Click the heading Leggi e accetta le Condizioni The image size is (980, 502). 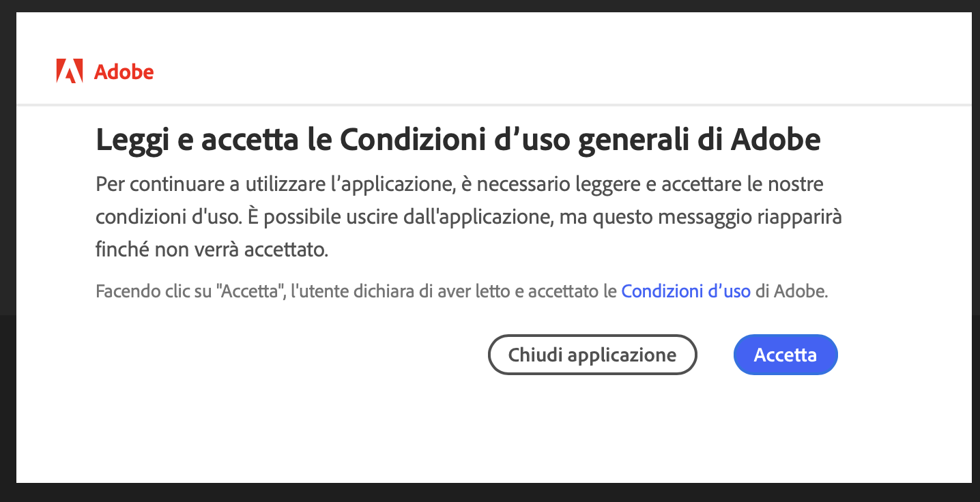tap(458, 141)
